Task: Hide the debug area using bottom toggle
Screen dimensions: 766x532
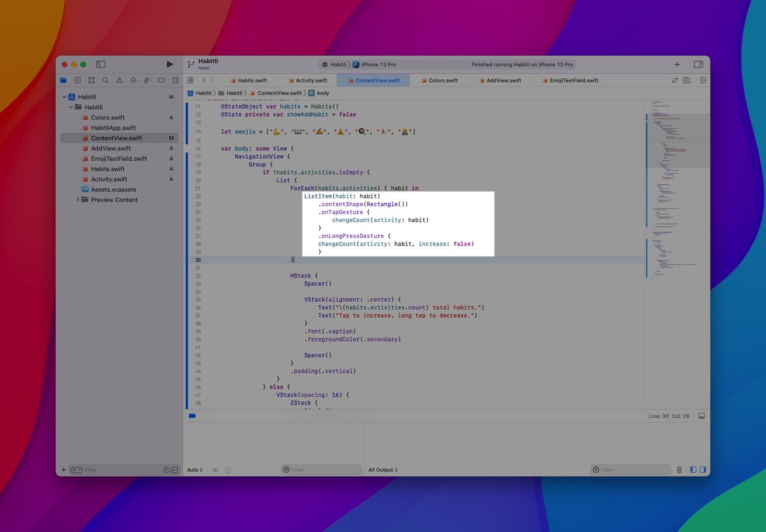Action: point(702,416)
